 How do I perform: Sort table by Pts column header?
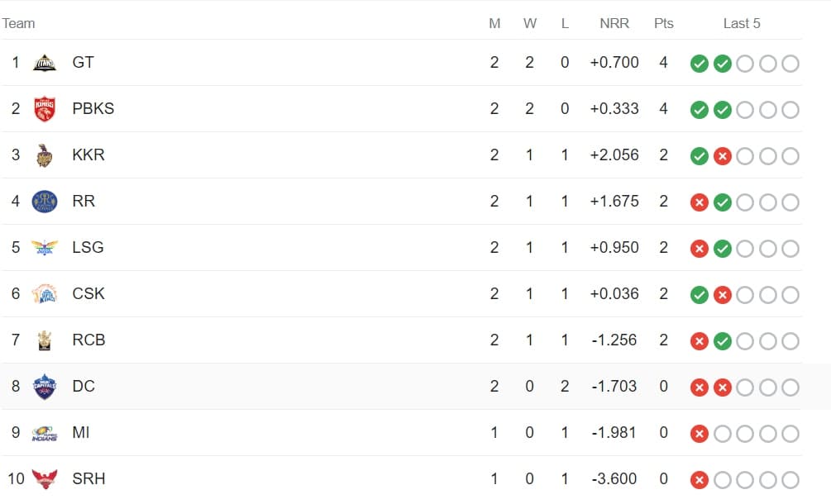[x=664, y=23]
